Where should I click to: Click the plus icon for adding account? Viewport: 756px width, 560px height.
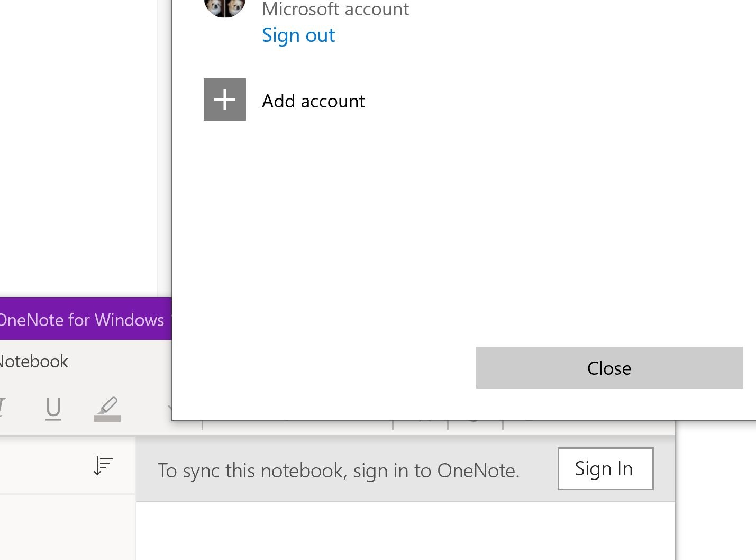[x=225, y=100]
